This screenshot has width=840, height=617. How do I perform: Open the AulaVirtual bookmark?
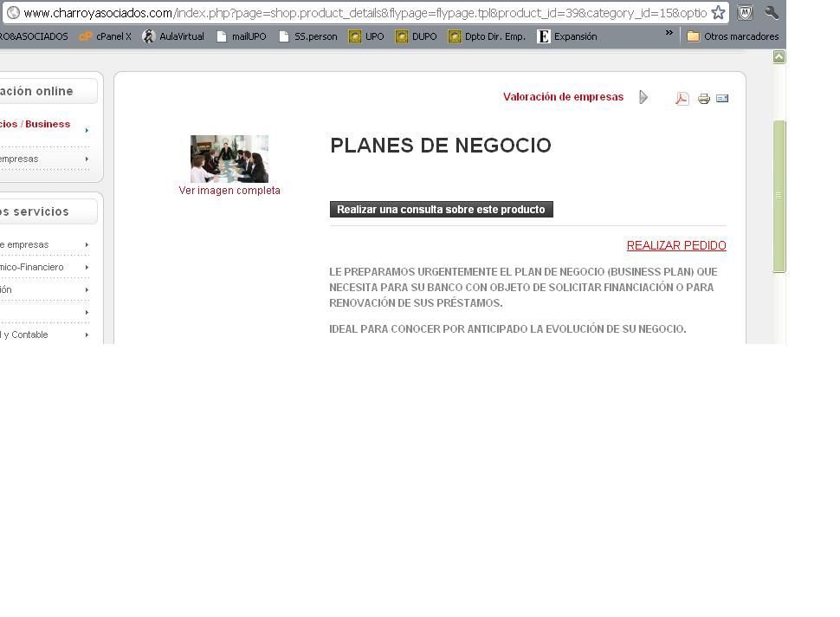click(x=173, y=36)
